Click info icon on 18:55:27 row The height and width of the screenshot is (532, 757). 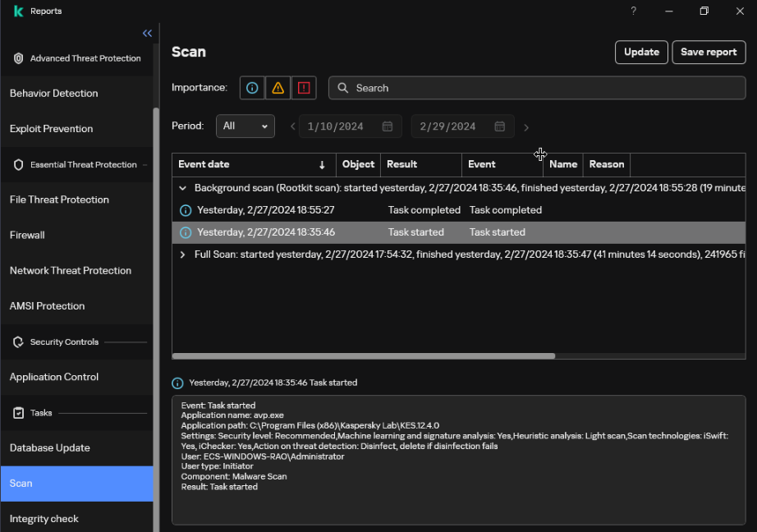186,210
